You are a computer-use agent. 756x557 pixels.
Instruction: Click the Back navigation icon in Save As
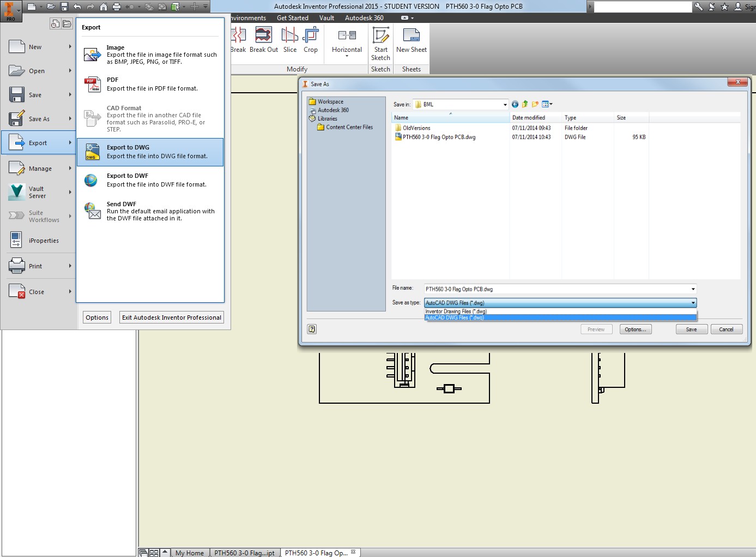pos(515,104)
